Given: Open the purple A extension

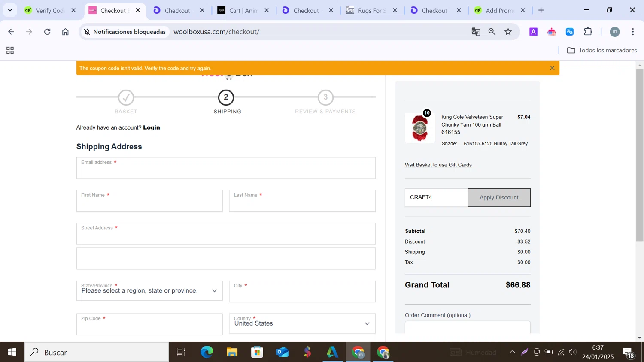Looking at the screenshot, I should click(533, 32).
